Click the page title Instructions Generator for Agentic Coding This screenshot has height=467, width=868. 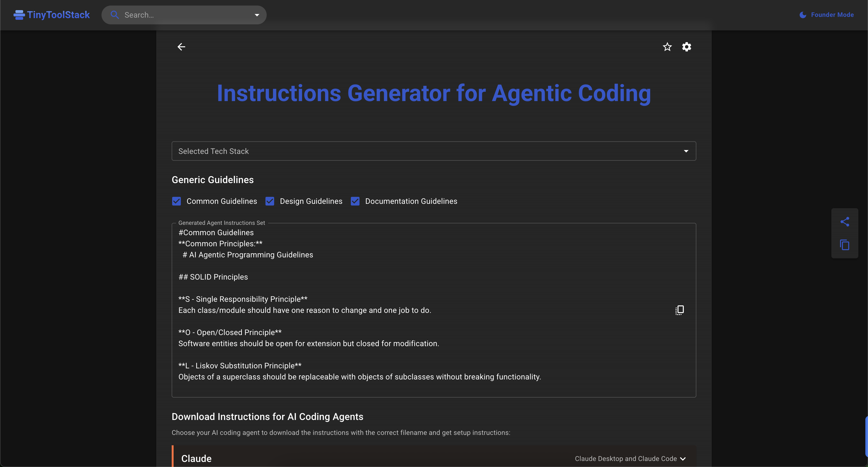[434, 93]
